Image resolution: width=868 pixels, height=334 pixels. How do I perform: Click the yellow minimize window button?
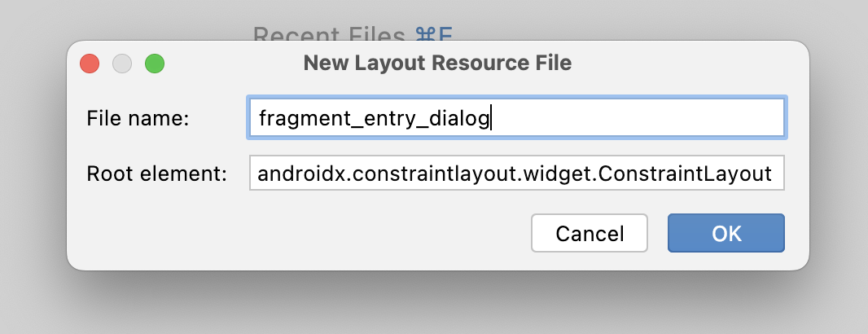point(122,64)
